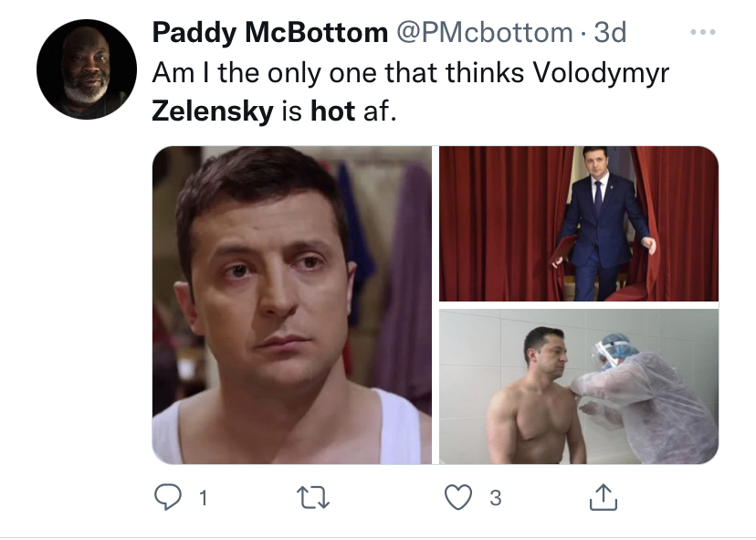View the bottom-right vaccination photo
This screenshot has height=540, width=756.
(579, 386)
